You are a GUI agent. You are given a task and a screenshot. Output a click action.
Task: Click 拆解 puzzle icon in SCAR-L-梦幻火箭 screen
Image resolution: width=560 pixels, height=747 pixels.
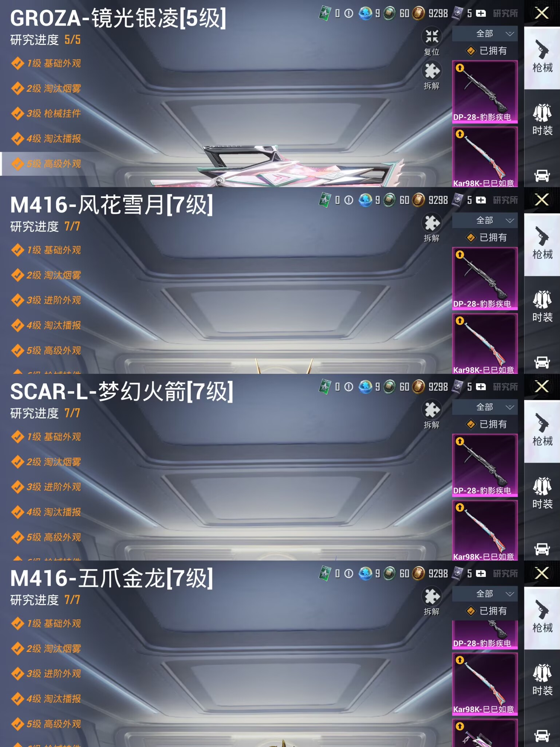[431, 410]
